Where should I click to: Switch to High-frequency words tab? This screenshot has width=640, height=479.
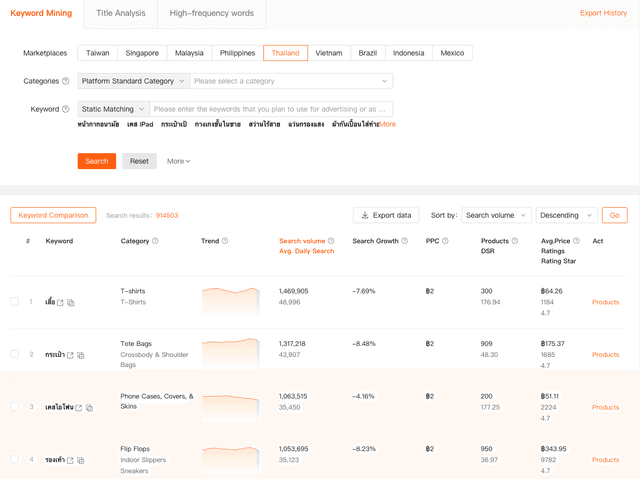coord(211,13)
